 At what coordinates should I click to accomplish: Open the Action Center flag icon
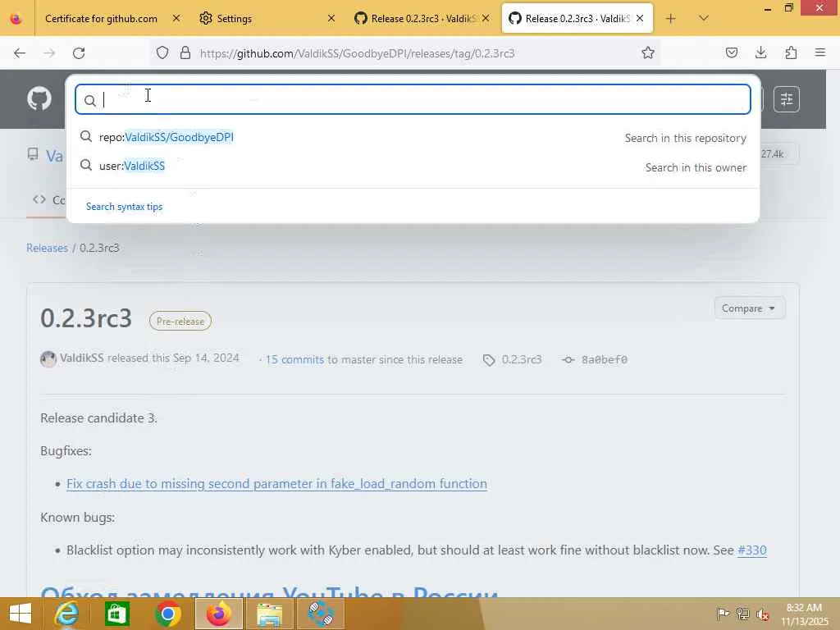(x=723, y=614)
